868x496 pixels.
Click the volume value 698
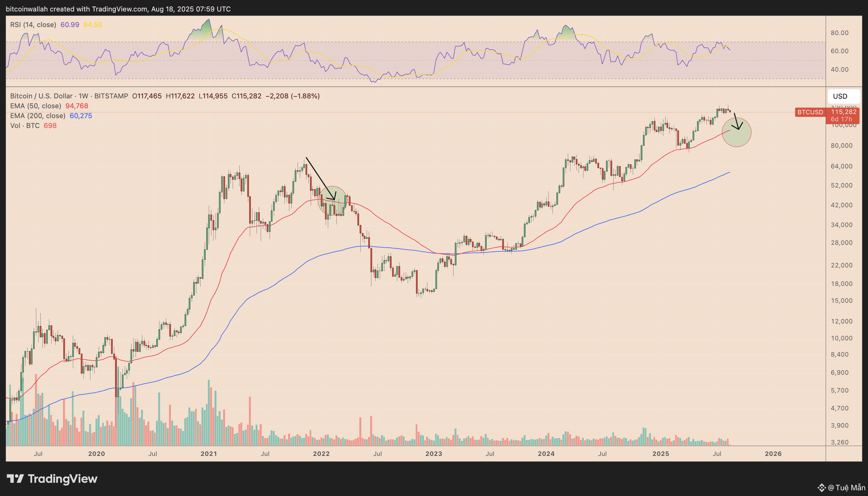pyautogui.click(x=50, y=126)
